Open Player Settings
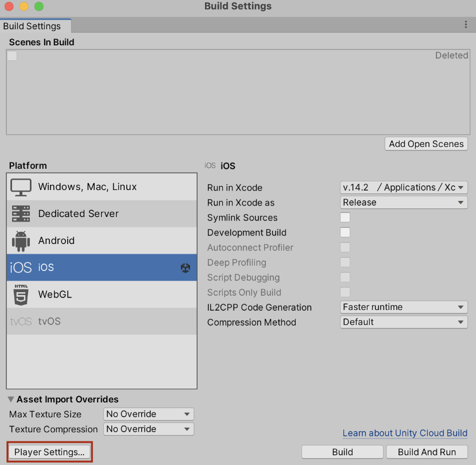The width and height of the screenshot is (476, 465). pyautogui.click(x=49, y=452)
